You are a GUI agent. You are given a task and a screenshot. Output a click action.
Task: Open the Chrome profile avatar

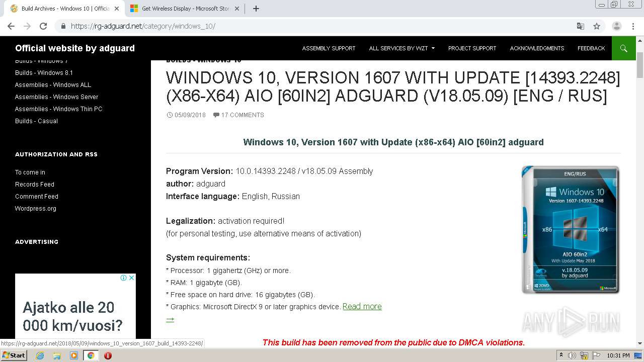[x=617, y=26]
